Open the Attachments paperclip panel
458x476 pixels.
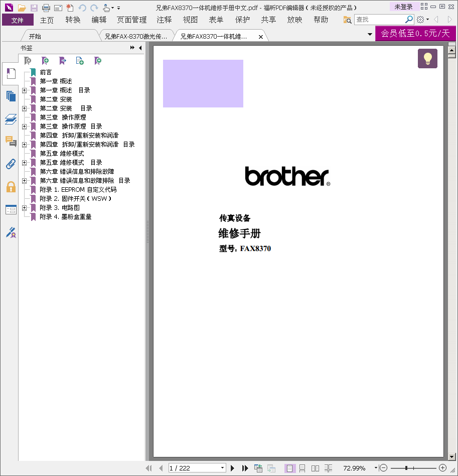(x=11, y=164)
